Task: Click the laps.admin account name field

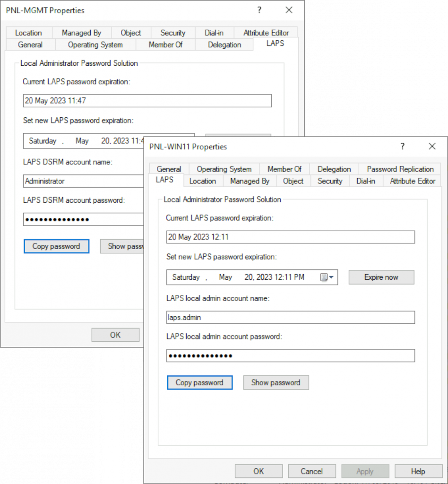Action: coord(290,318)
